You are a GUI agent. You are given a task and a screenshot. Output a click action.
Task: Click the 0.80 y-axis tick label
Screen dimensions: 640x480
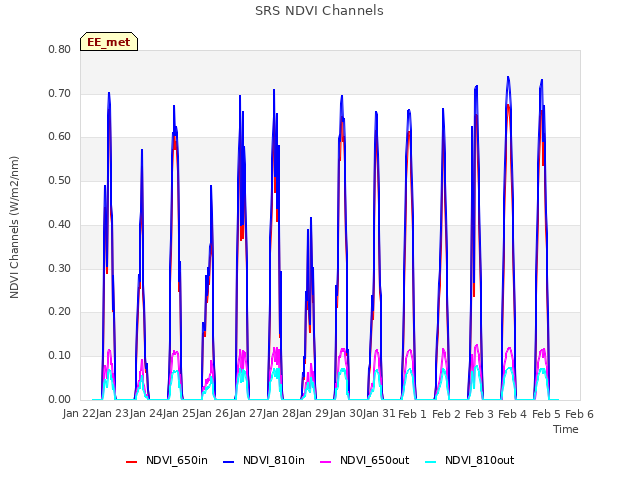point(60,49)
